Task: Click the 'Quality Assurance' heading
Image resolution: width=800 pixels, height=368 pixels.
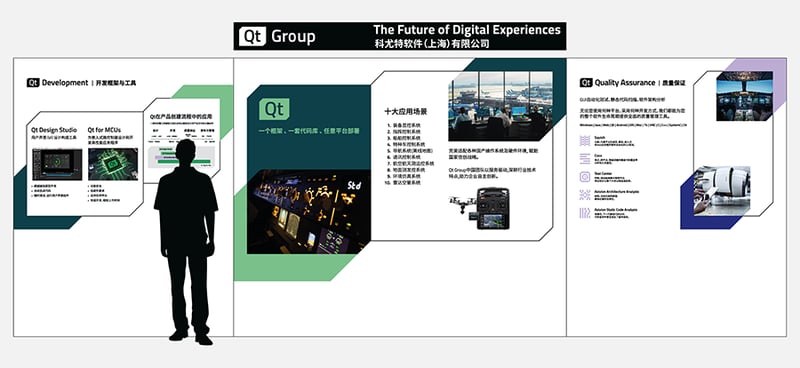Action: [x=624, y=83]
